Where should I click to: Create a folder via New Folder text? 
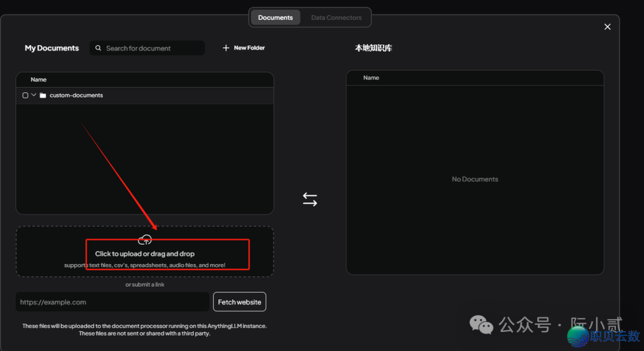[249, 48]
